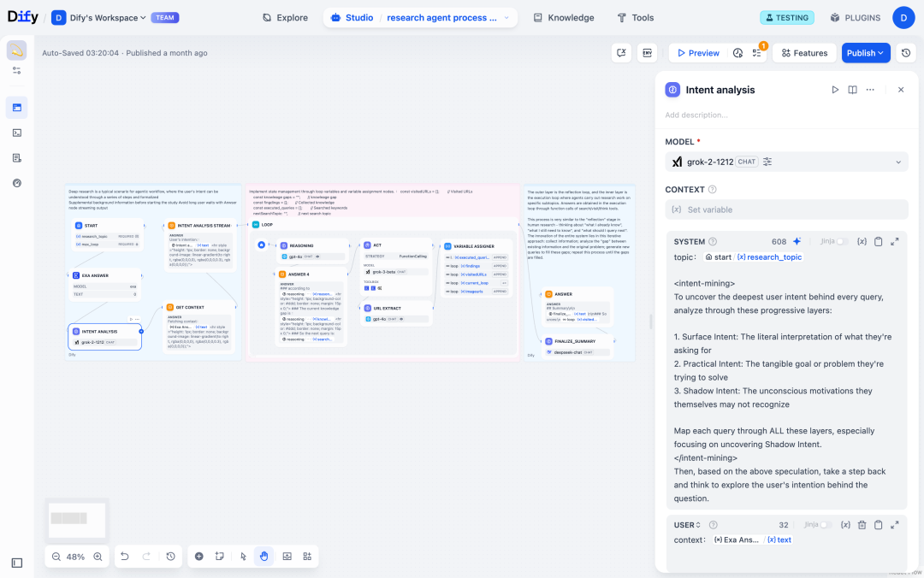This screenshot has height=578, width=924.
Task: Open the Orchestrate sidebar item
Action: click(17, 108)
